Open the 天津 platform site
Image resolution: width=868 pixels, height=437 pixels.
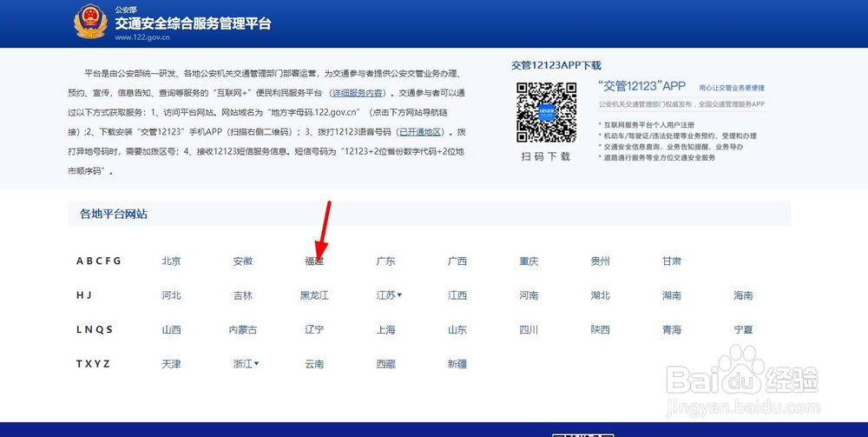172,364
